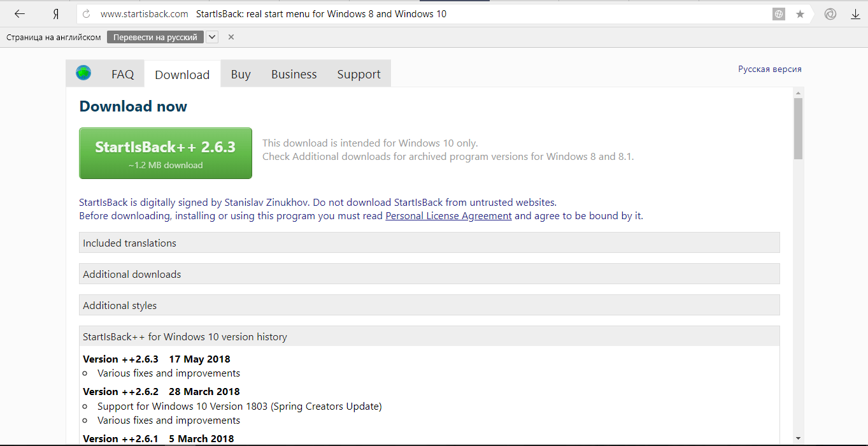The image size is (868, 446).
Task: Expand the 'Included translations' section
Action: point(429,243)
